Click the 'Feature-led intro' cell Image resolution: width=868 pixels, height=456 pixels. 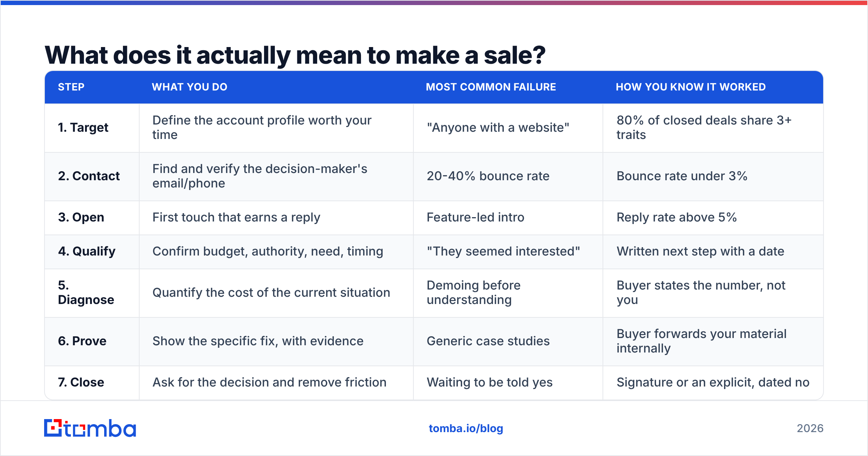[508, 218]
